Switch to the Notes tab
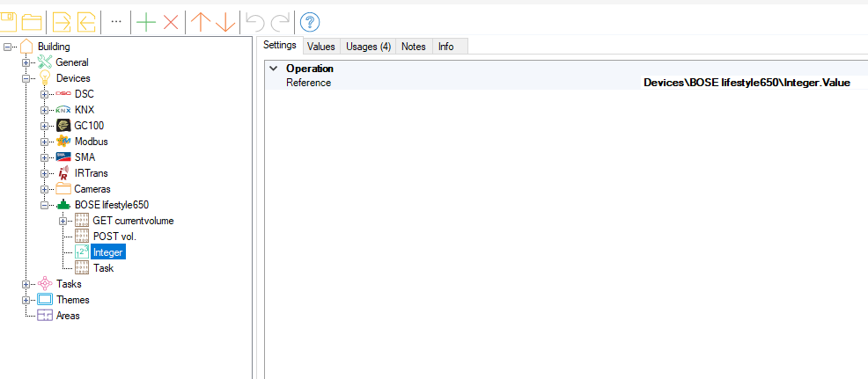Screen dimensions: 868x379 (413, 47)
